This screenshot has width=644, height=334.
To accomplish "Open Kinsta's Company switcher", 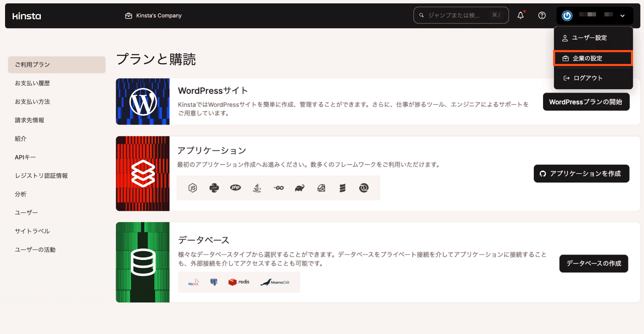I will [x=153, y=15].
